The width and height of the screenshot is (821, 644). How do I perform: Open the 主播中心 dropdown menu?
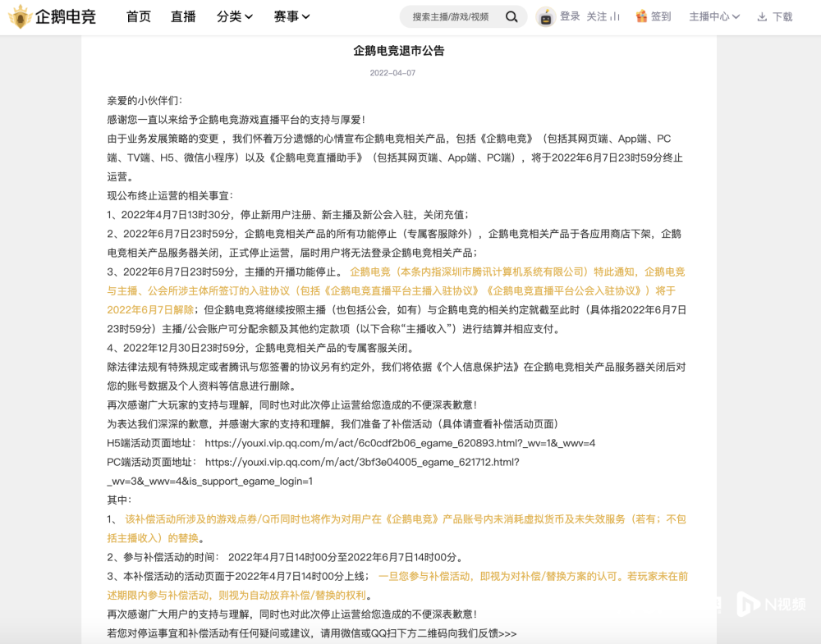714,16
